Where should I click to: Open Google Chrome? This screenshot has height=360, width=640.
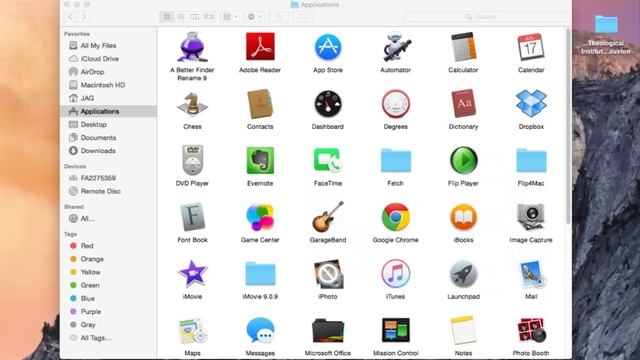(396, 217)
